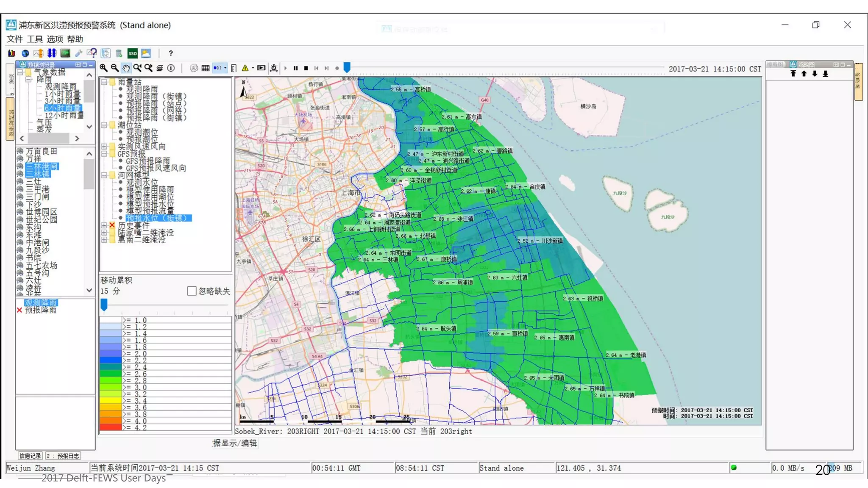Select the pan hand tool
Viewport: 868px width, 488px height.
(x=126, y=68)
